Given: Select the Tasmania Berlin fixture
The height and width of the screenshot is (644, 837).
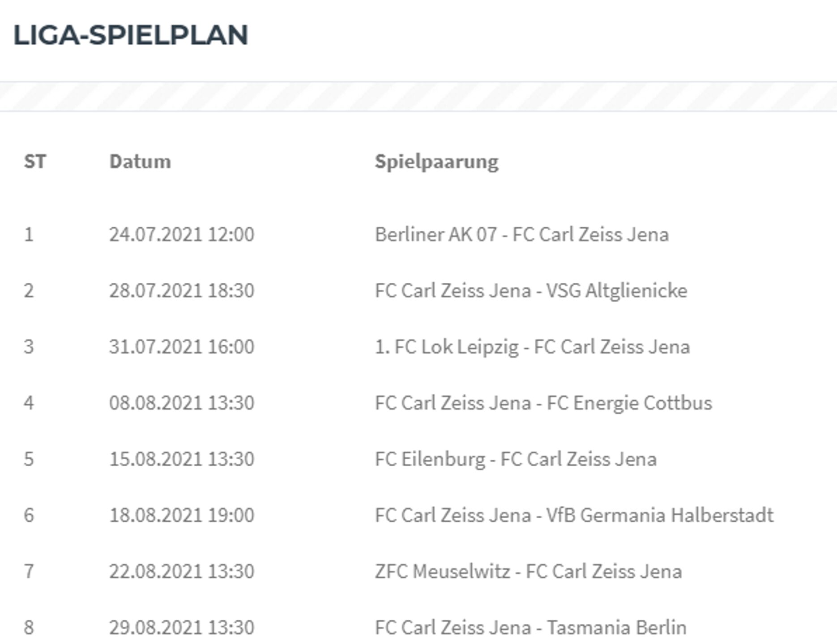Looking at the screenshot, I should point(530,627).
